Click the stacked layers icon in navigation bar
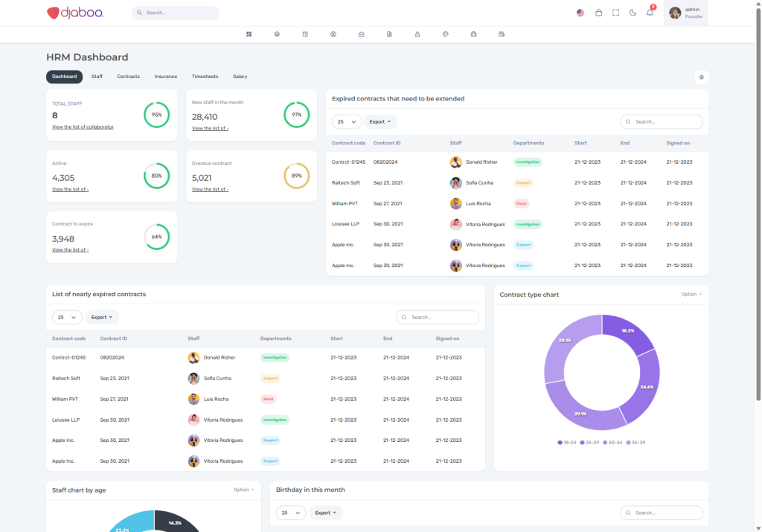Viewport: 762px width, 532px height. pos(277,34)
